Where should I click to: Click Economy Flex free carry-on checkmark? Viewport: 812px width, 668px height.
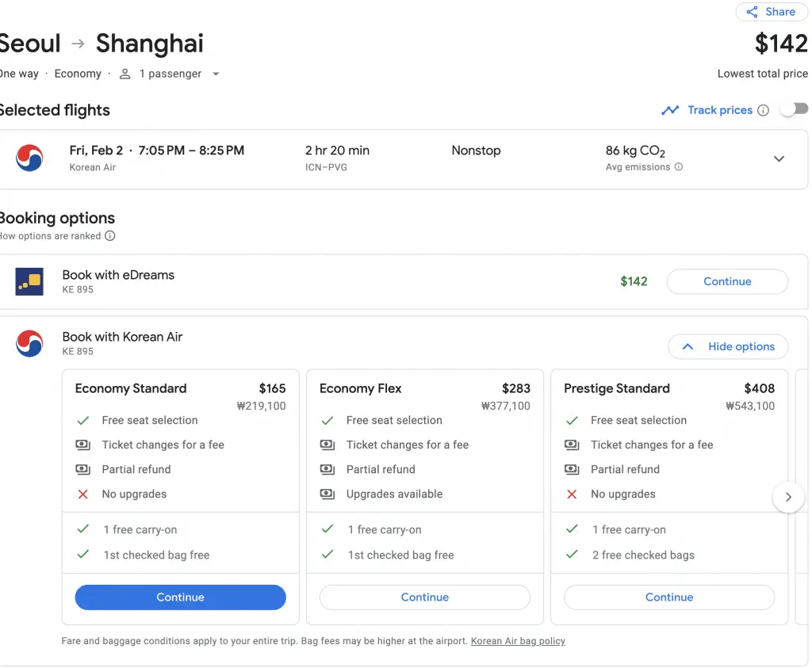[x=327, y=529]
